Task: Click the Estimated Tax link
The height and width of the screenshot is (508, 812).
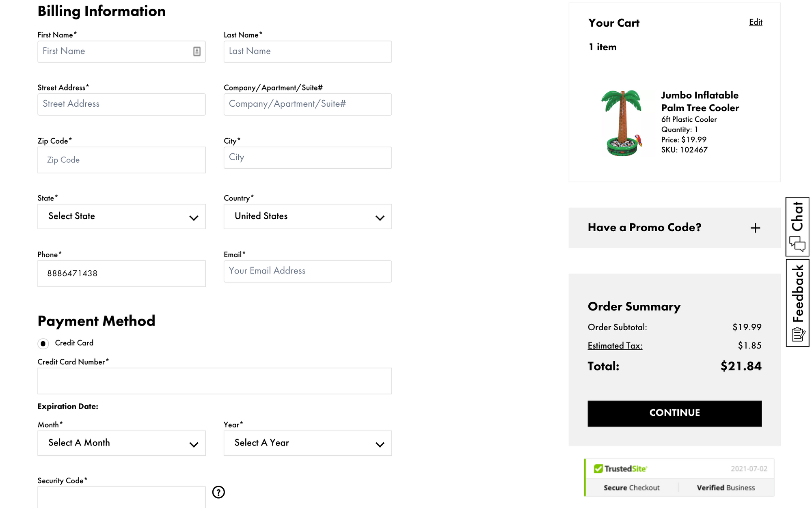Action: [x=615, y=346]
